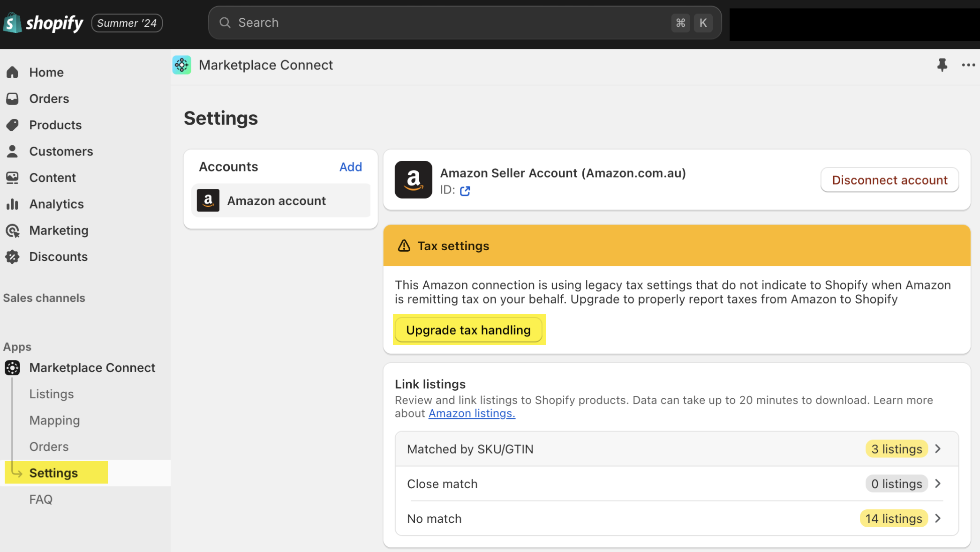Viewport: 980px width, 552px height.
Task: Open the Summer '24 badge
Action: click(127, 23)
